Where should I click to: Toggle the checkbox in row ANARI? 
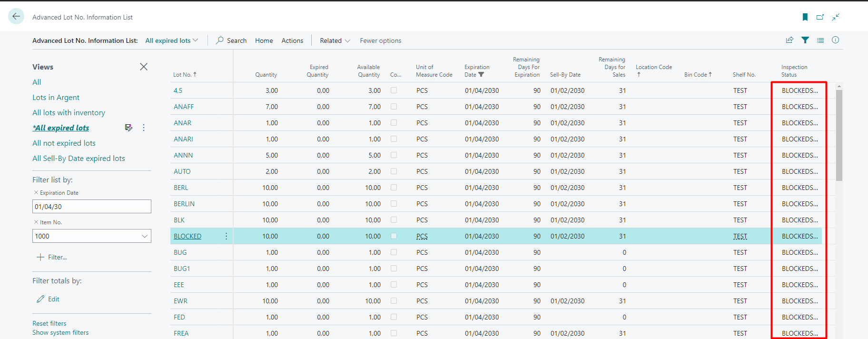click(394, 139)
